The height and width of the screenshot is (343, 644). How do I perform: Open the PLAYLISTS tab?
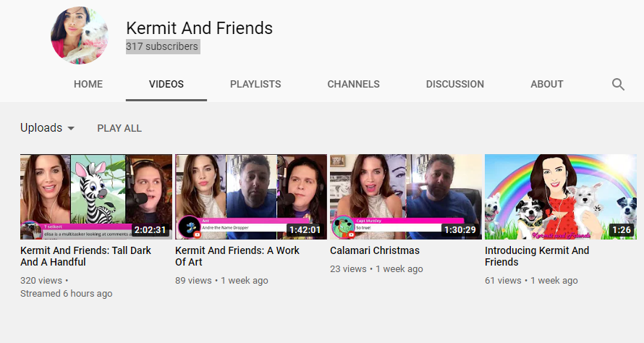[255, 84]
